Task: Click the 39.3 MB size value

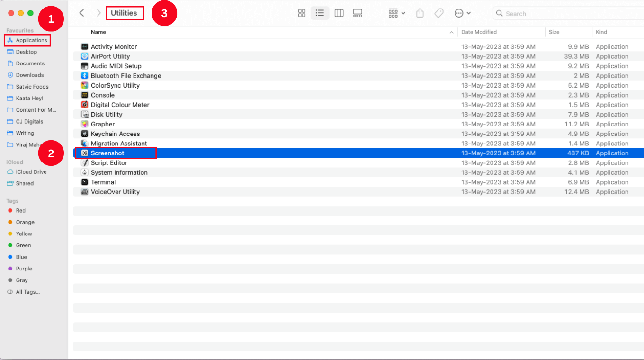Action: point(576,56)
